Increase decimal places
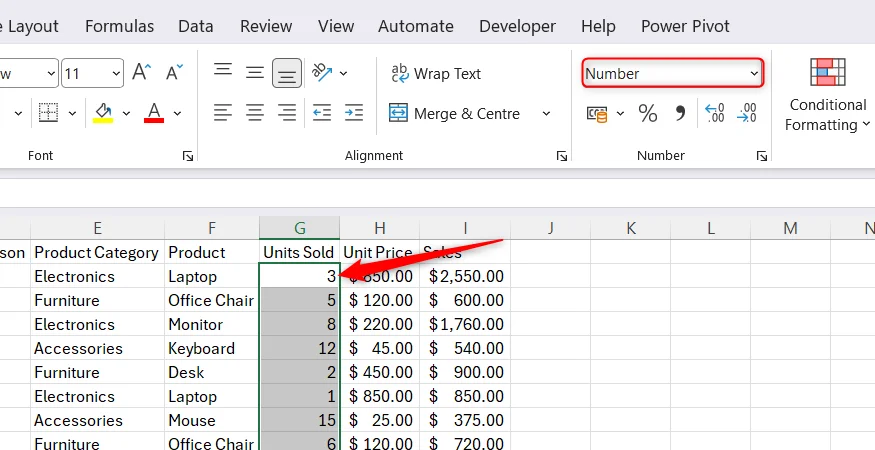Image resolution: width=875 pixels, height=450 pixels. tap(714, 113)
